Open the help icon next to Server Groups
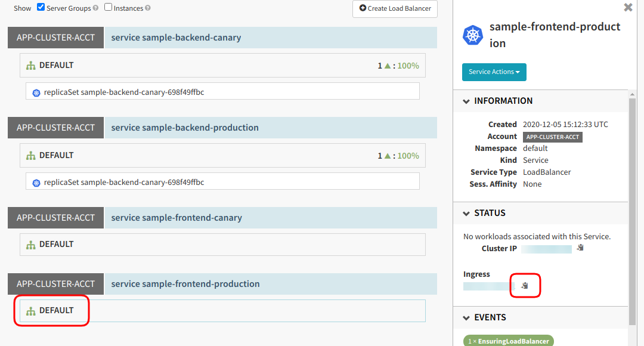 click(x=95, y=7)
